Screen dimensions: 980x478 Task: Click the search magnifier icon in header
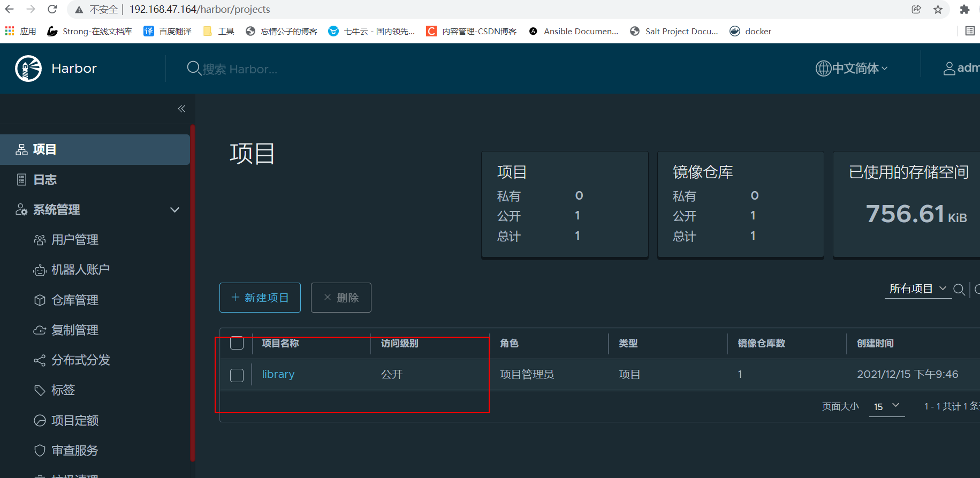coord(193,69)
